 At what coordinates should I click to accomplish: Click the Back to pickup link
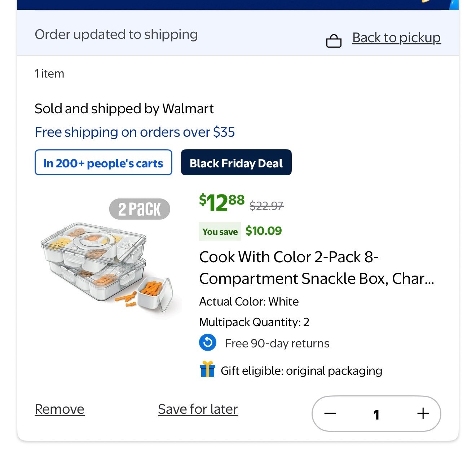[396, 38]
